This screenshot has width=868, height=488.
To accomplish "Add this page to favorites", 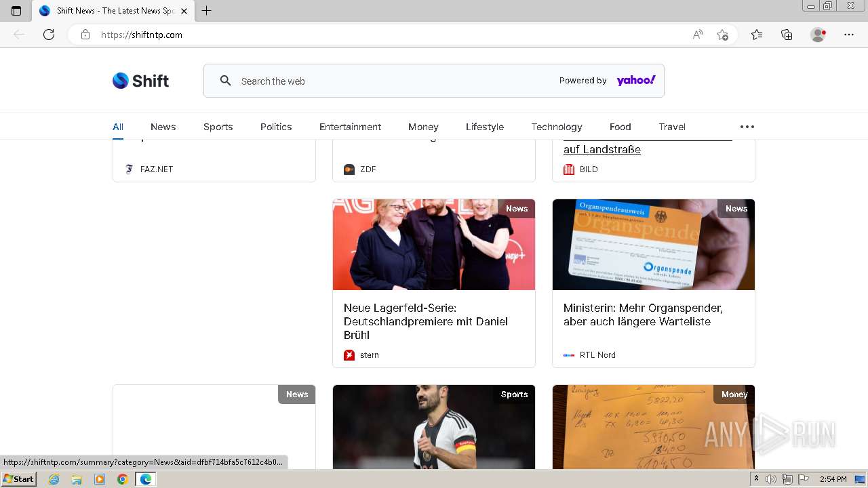I will point(722,35).
